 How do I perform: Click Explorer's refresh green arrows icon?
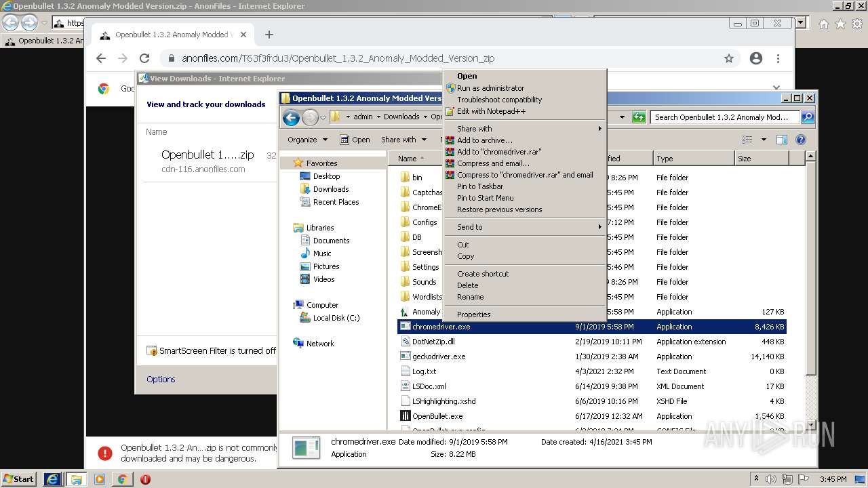point(639,117)
